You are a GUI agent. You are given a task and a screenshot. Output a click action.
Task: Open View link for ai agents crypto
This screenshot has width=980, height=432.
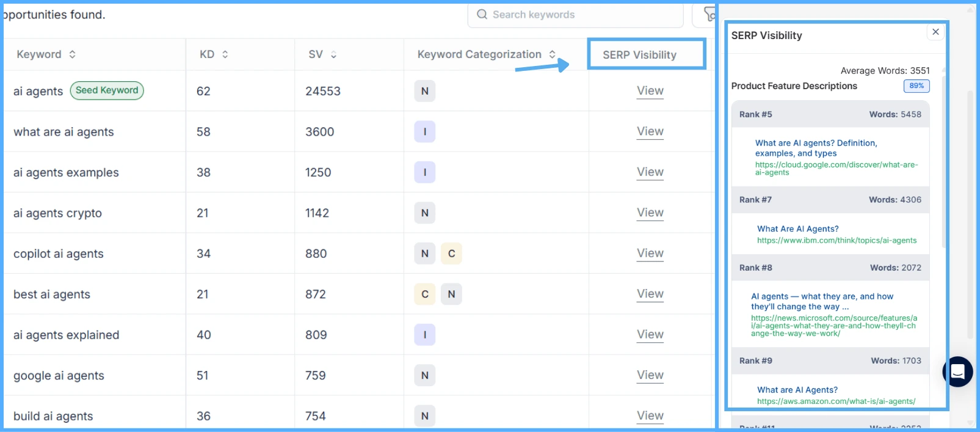[650, 213]
